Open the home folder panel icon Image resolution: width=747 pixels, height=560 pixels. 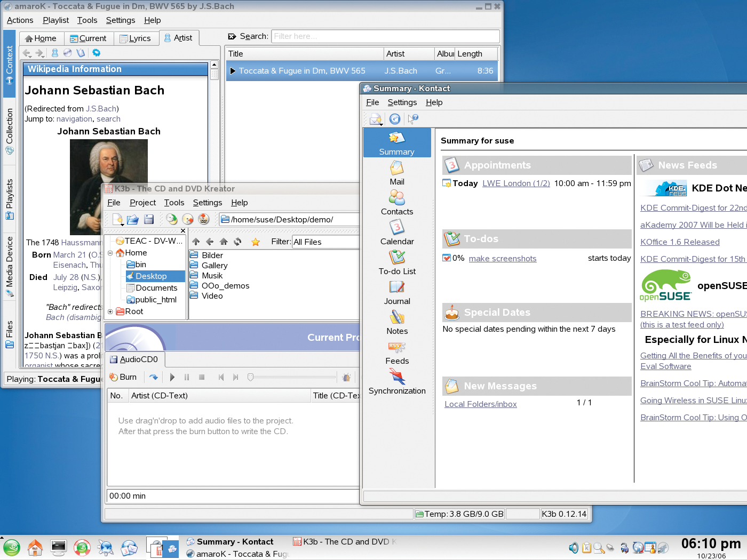pos(35,547)
